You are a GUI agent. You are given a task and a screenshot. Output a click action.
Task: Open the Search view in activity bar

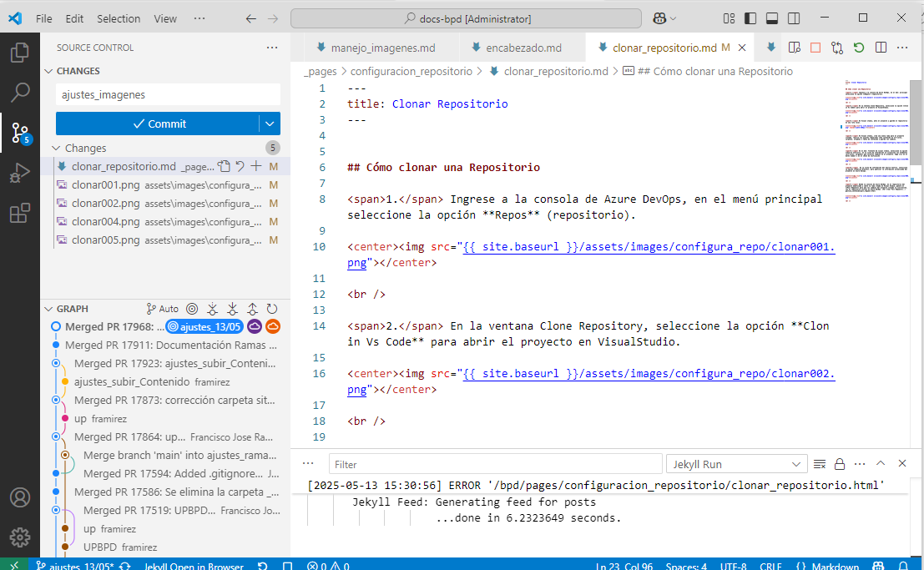20,93
